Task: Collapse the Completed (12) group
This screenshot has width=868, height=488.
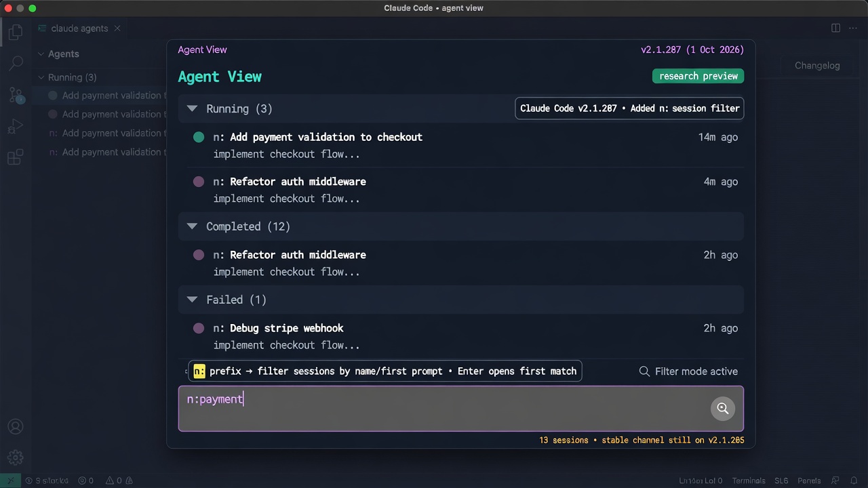Action: point(192,226)
